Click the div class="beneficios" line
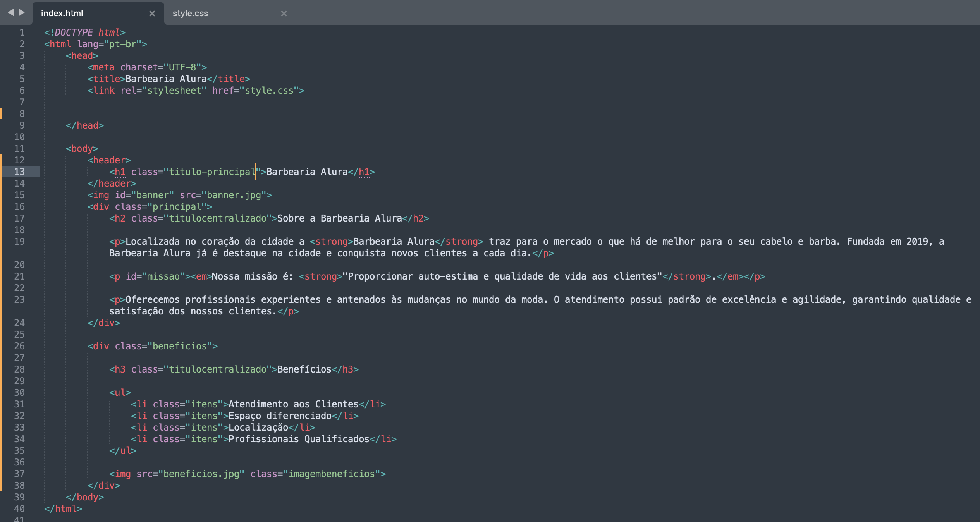Viewport: 980px width, 522px height. coord(153,346)
